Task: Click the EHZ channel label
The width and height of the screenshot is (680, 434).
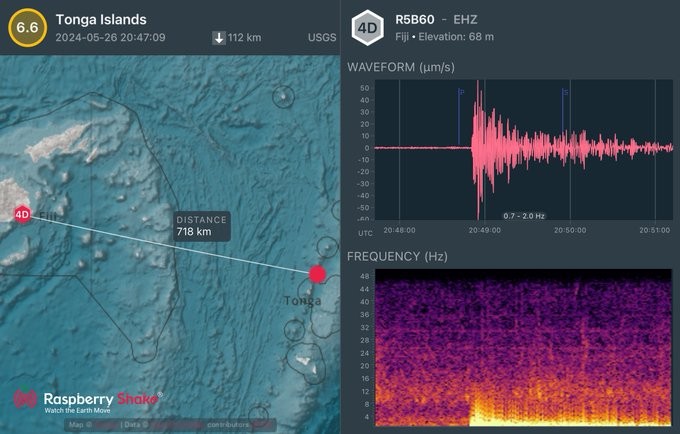Action: [x=464, y=19]
